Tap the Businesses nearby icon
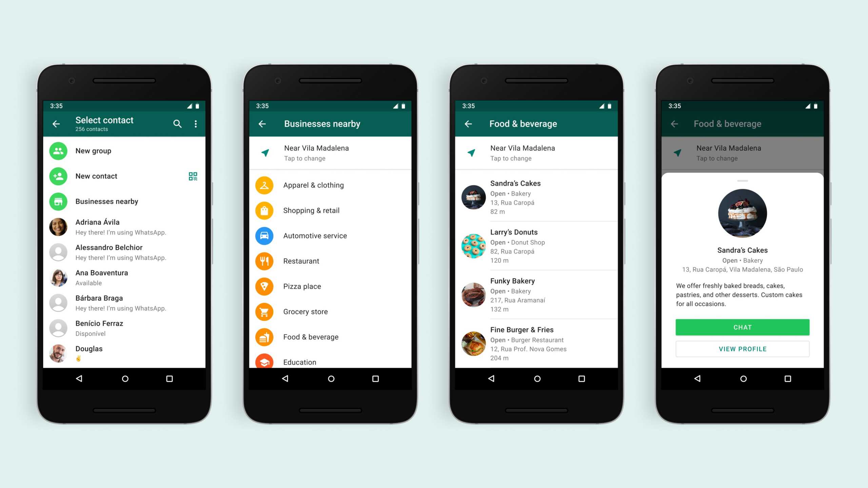Screen dimensions: 868x488 pyautogui.click(x=58, y=201)
